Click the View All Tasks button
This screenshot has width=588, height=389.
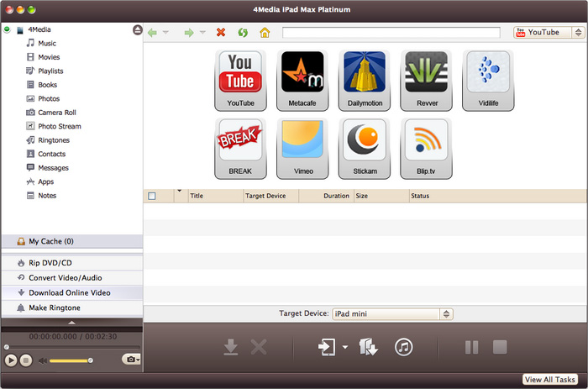(550, 380)
